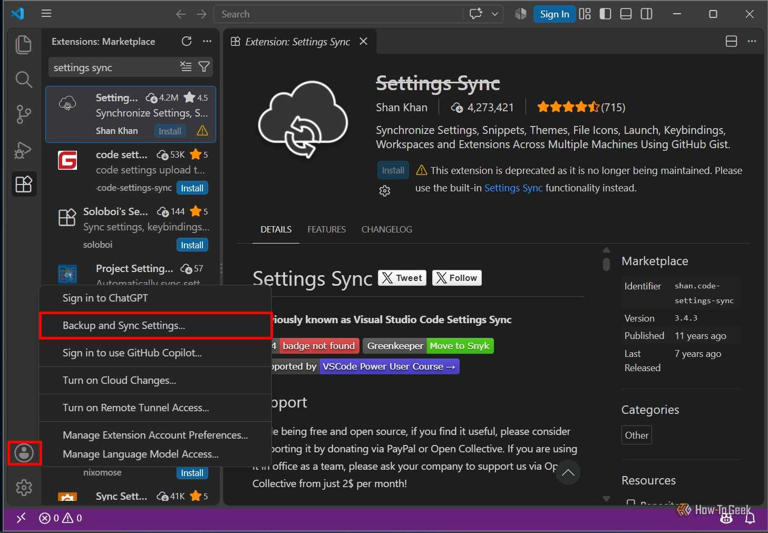Click the X Tweet button
The height and width of the screenshot is (533, 768).
402,278
